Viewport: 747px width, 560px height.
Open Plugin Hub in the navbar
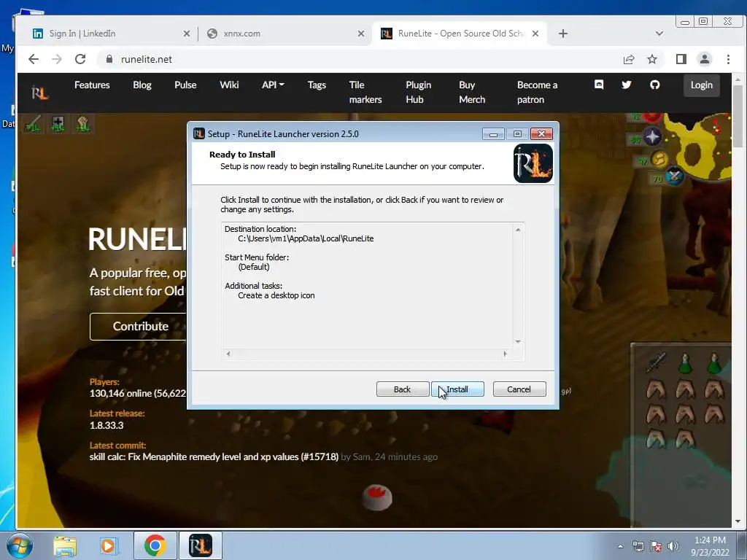418,92
